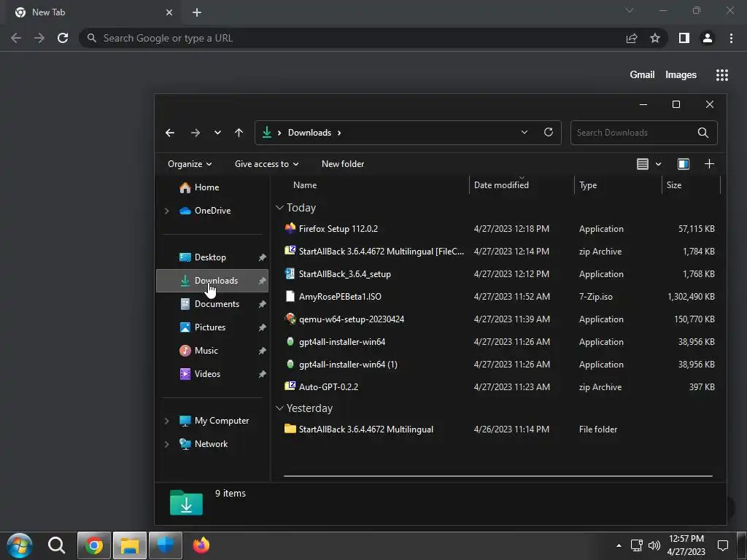Open Chrome's three-dot menu

pos(731,38)
